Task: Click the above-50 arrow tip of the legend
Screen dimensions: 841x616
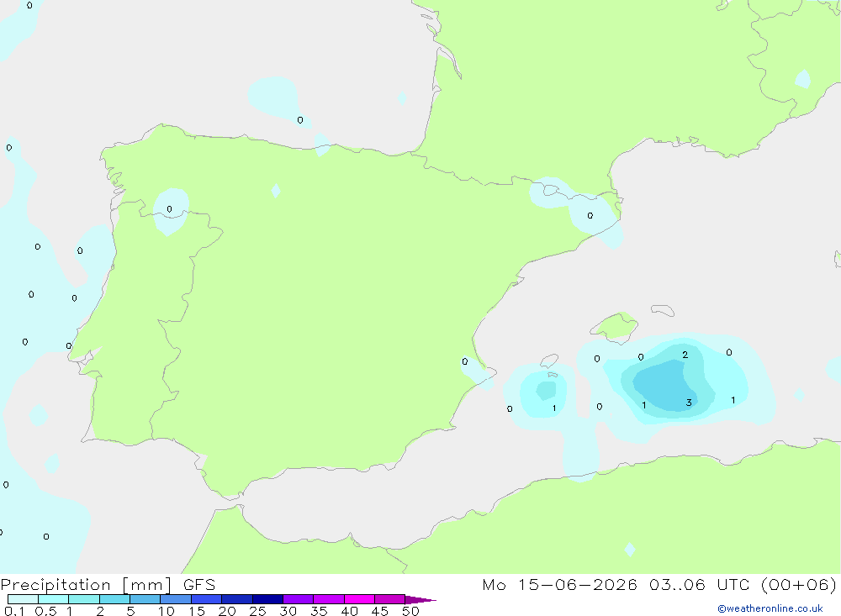Action: [420, 599]
